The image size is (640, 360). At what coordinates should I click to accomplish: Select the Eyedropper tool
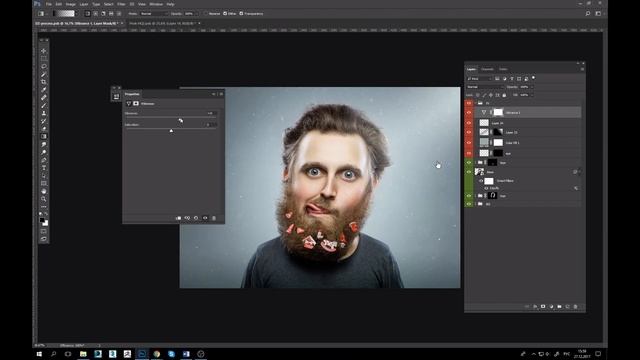[44, 90]
